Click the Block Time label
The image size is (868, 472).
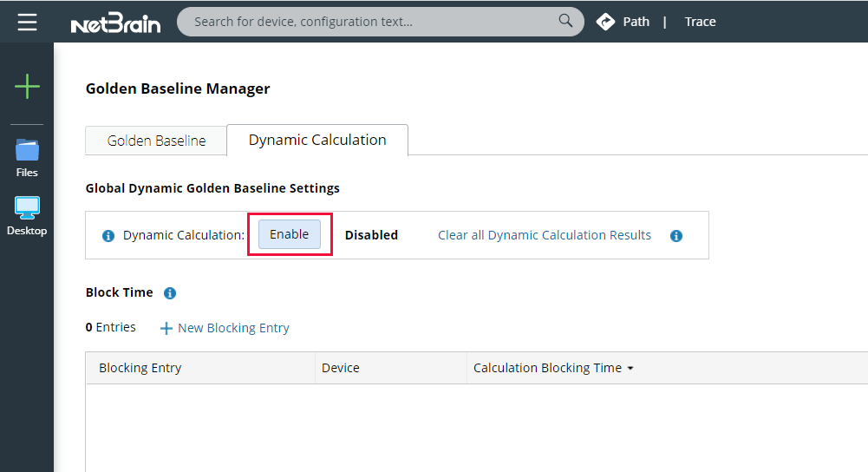pos(119,292)
